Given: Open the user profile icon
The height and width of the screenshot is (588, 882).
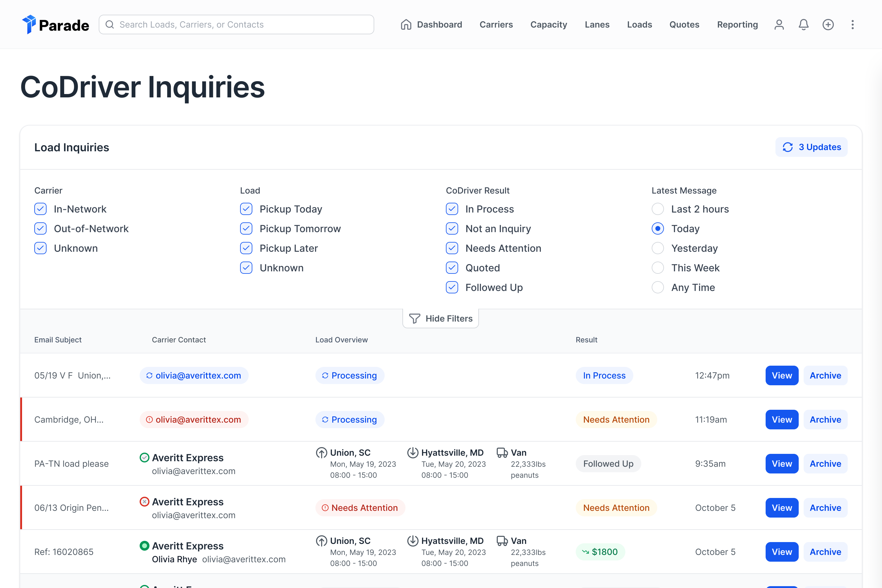Looking at the screenshot, I should click(x=779, y=25).
